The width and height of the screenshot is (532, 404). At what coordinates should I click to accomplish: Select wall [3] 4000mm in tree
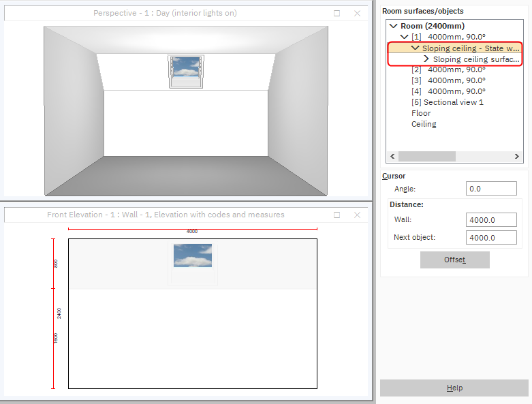[448, 80]
